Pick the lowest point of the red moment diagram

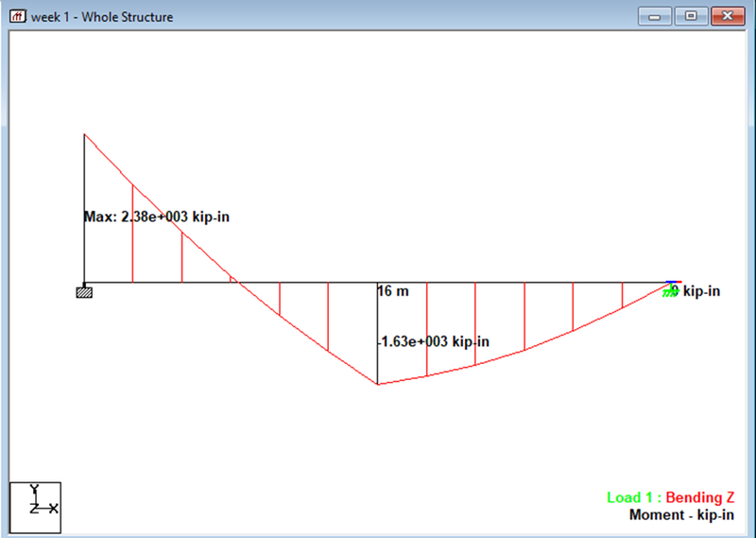(x=378, y=384)
